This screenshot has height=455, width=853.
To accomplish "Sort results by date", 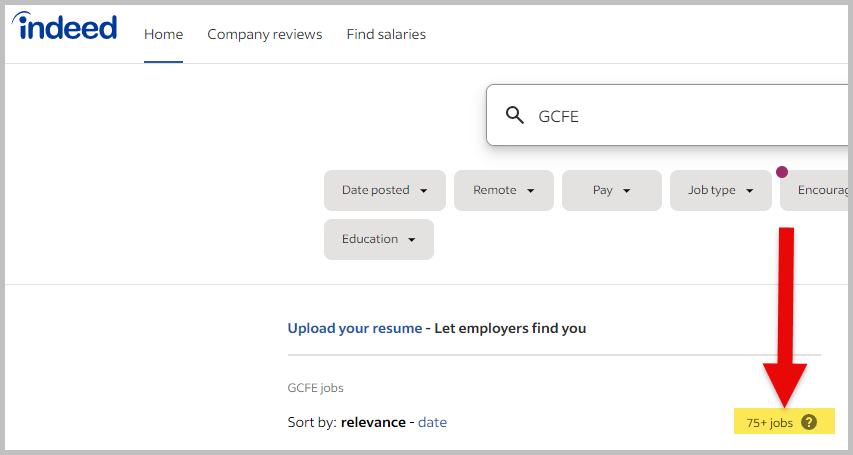I will pyautogui.click(x=432, y=422).
